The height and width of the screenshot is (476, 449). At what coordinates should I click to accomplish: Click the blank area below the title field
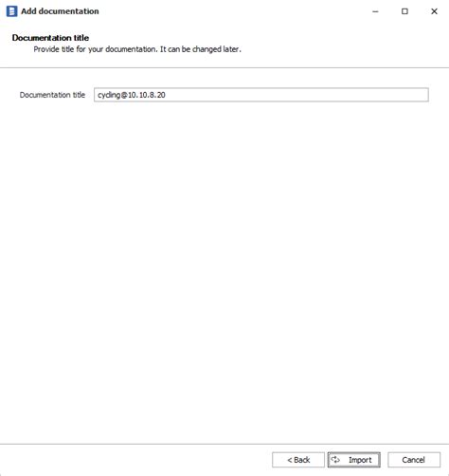coord(224,272)
